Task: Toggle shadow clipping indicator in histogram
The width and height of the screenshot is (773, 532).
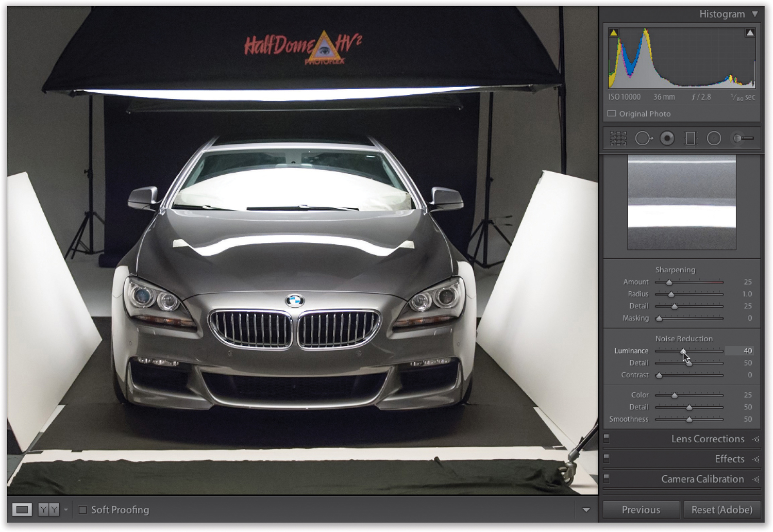Action: 613,32
